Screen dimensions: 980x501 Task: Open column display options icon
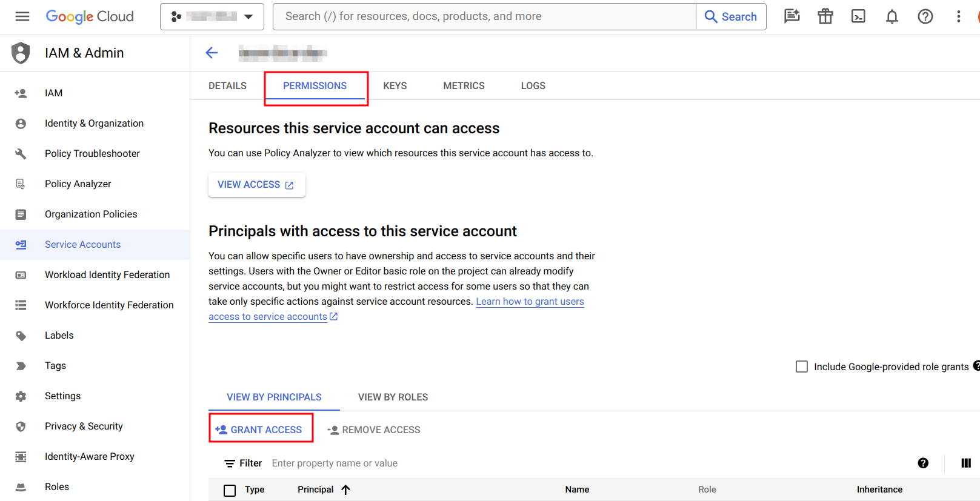coord(965,463)
